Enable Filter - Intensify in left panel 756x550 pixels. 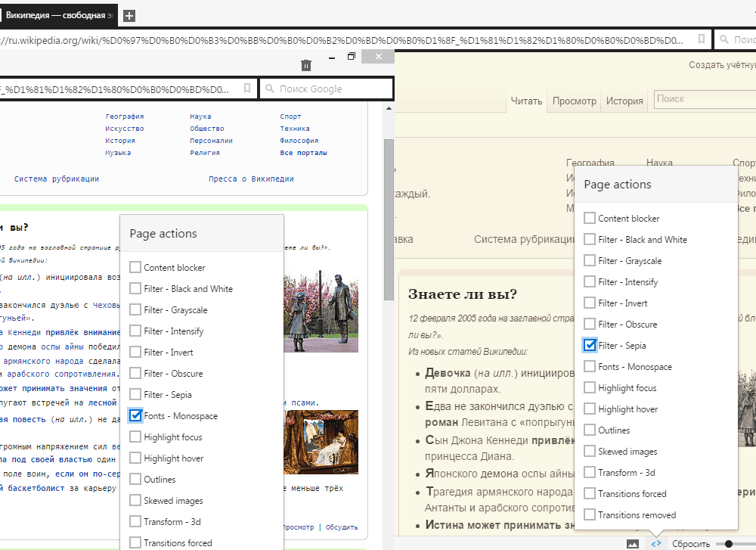tap(135, 331)
